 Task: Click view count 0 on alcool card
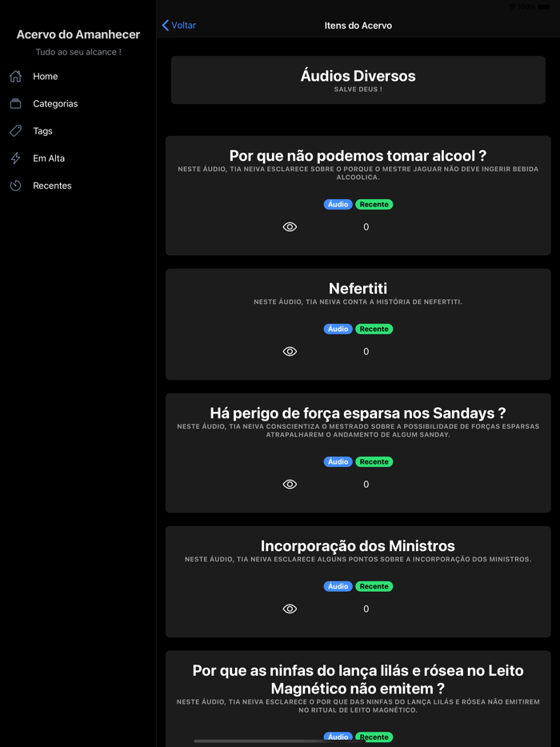coord(366,227)
